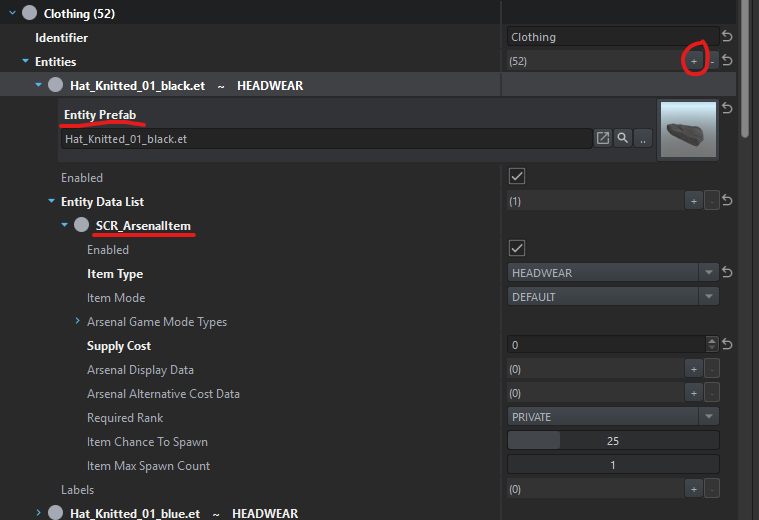This screenshot has width=759, height=520.
Task: Toggle the entity Enabled checkbox
Action: point(517,176)
